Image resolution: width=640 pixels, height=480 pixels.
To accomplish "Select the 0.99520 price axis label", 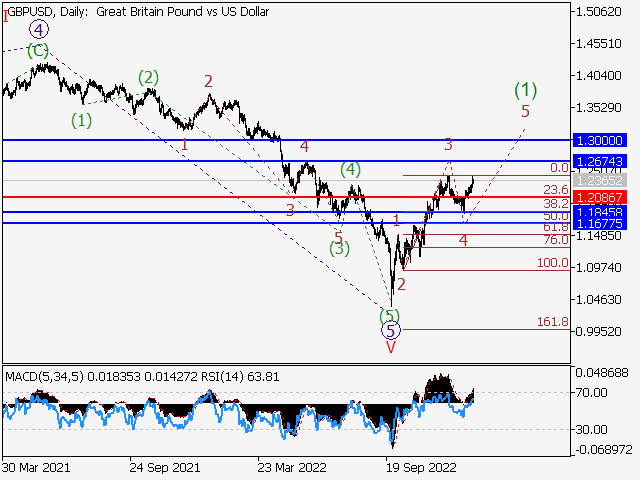I will click(598, 331).
